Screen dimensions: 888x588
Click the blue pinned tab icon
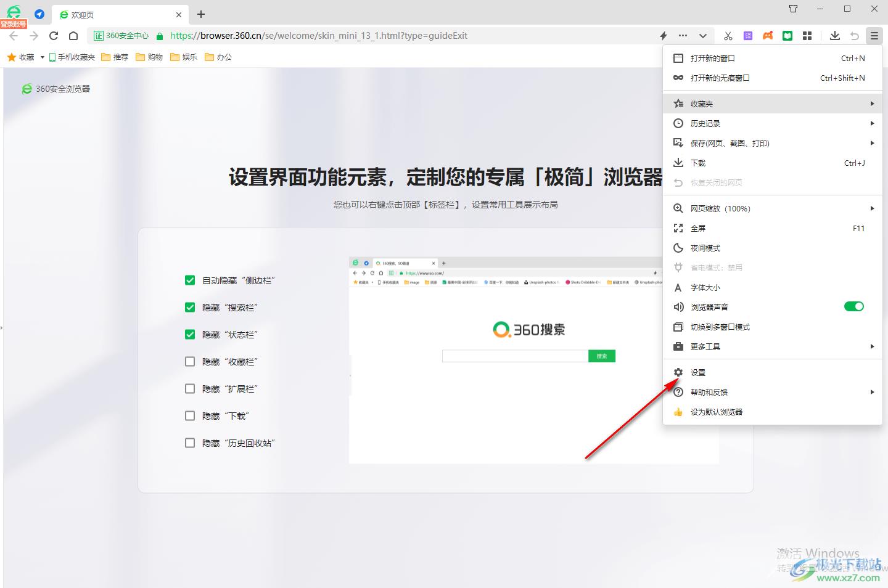pos(39,14)
